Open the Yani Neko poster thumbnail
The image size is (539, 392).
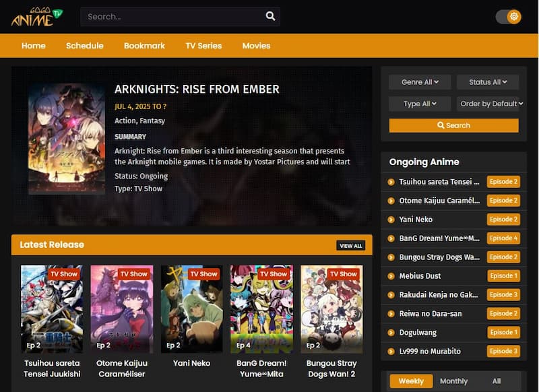[x=191, y=309]
